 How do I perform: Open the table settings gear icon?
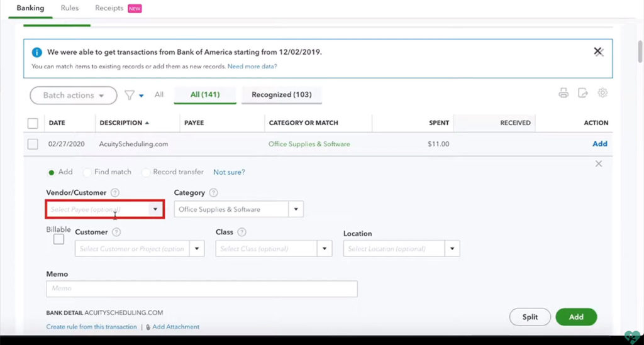coord(602,93)
